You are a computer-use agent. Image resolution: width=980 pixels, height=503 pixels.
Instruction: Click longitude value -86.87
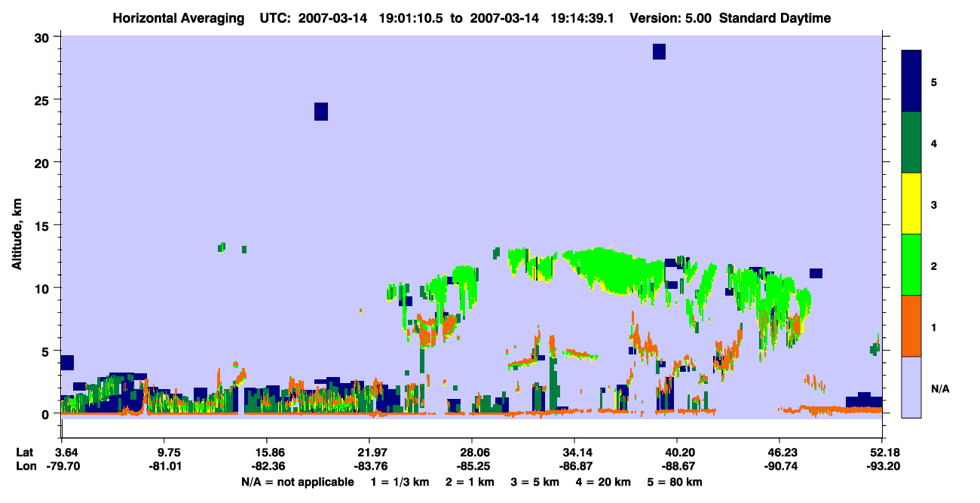pyautogui.click(x=574, y=467)
